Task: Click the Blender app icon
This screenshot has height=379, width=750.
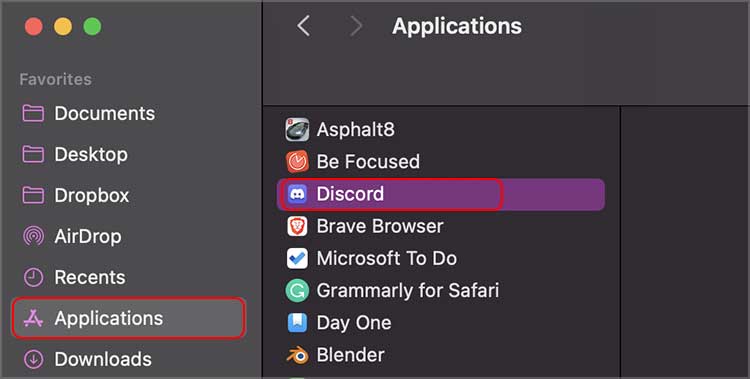Action: pyautogui.click(x=297, y=355)
